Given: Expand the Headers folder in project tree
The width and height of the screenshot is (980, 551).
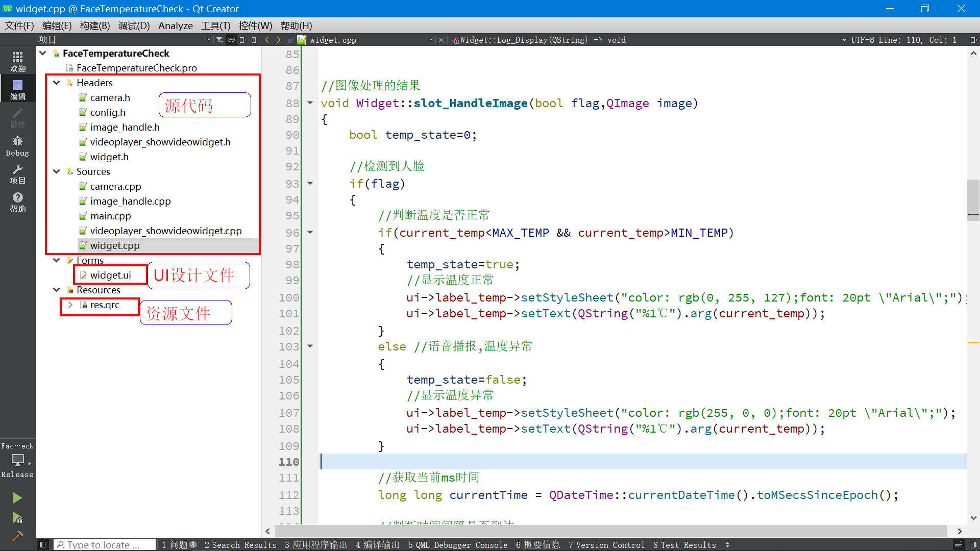Looking at the screenshot, I should point(57,82).
